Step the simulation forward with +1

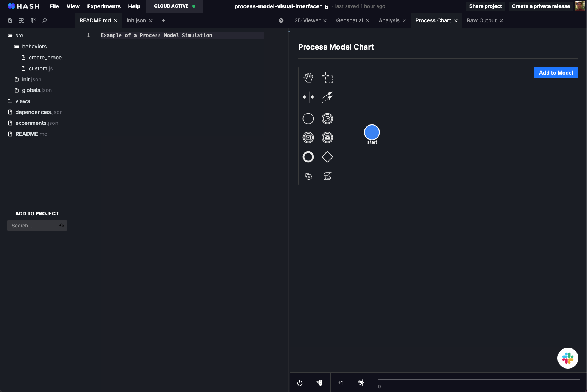(341, 383)
